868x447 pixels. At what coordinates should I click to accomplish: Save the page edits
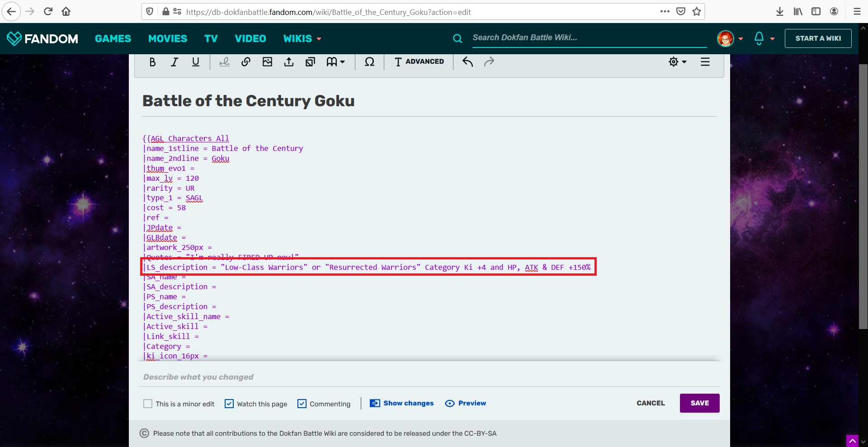point(700,403)
